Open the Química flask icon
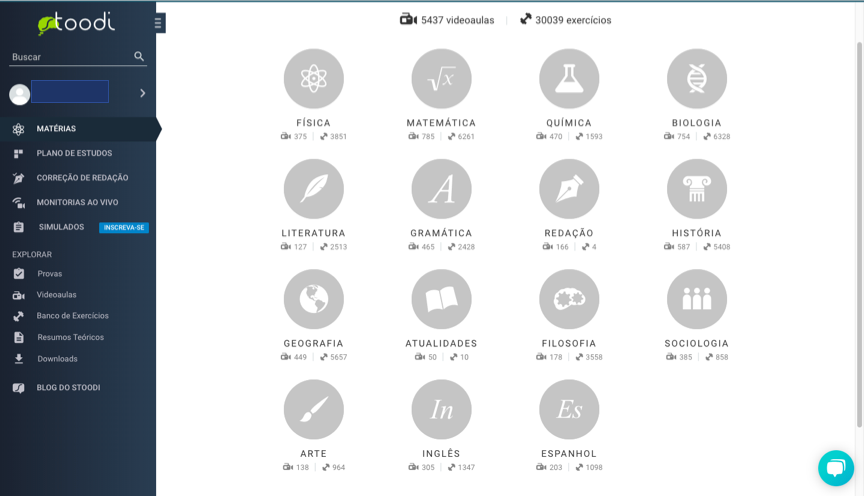864x496 pixels. click(x=569, y=79)
